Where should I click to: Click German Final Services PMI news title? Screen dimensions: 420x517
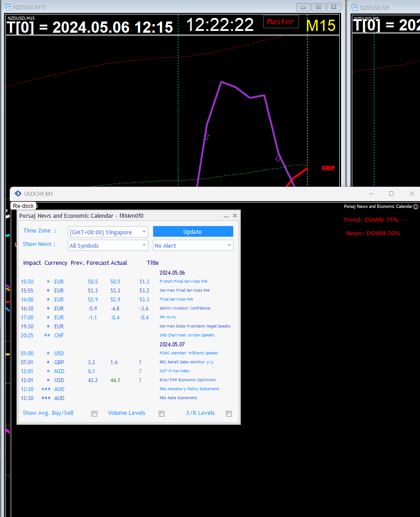[x=184, y=290]
